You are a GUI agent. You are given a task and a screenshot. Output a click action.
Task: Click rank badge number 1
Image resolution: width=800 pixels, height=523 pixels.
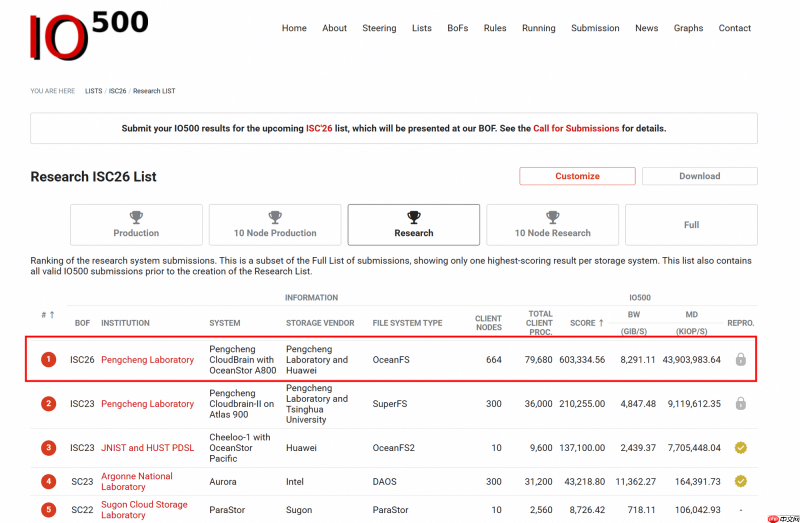48,360
